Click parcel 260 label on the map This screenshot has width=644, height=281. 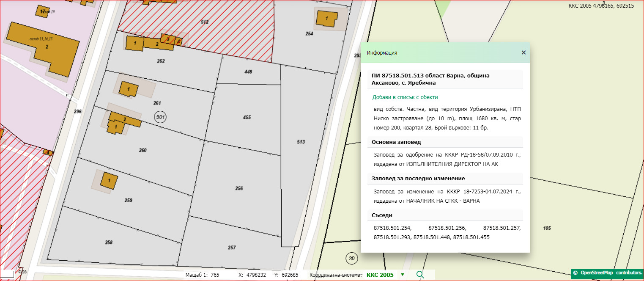click(x=143, y=150)
